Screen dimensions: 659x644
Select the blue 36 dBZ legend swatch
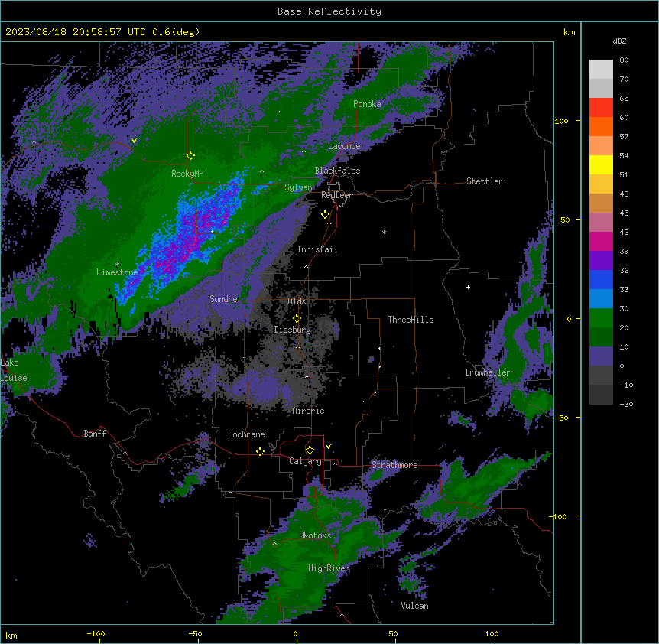601,279
